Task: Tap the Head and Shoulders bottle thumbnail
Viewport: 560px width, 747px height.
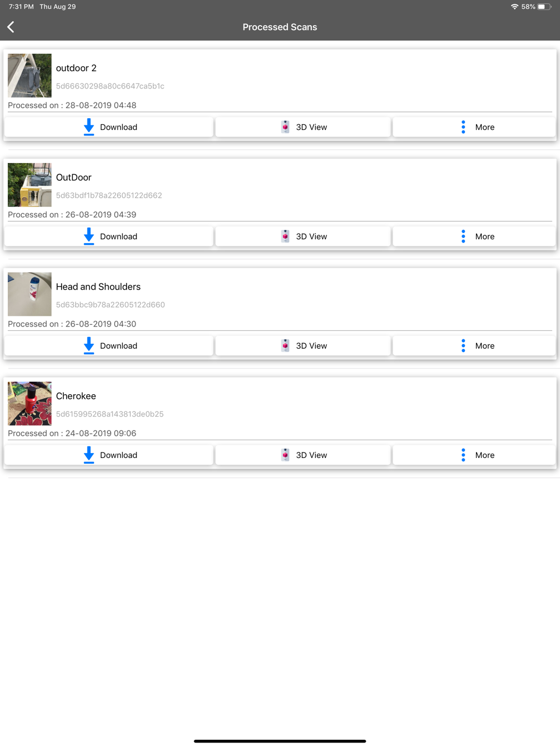Action: click(30, 294)
